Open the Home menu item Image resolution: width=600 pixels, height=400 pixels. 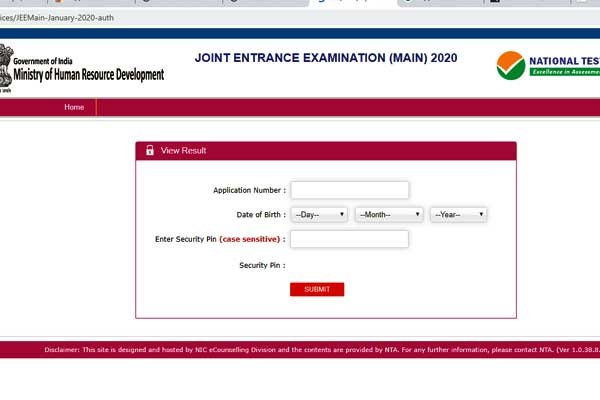point(74,107)
